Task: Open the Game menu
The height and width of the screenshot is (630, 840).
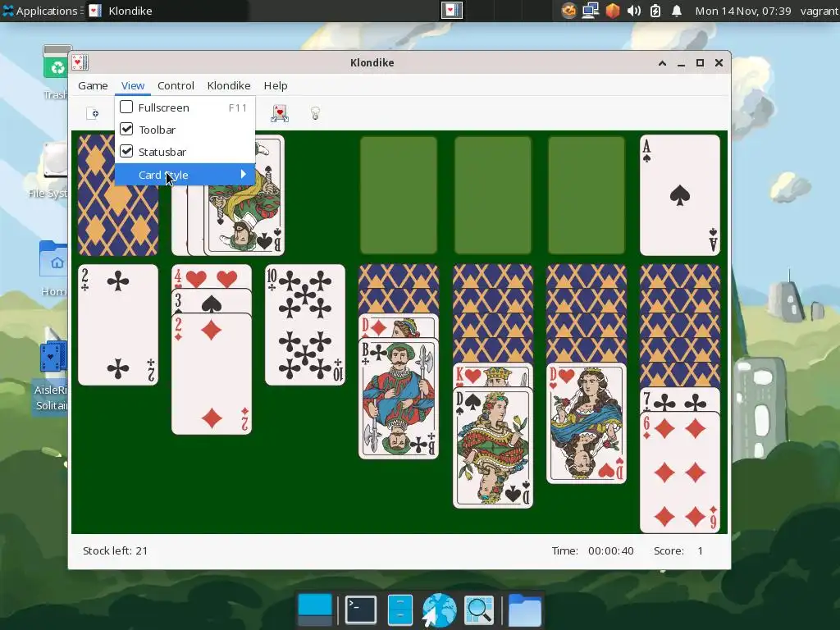Action: [x=93, y=85]
